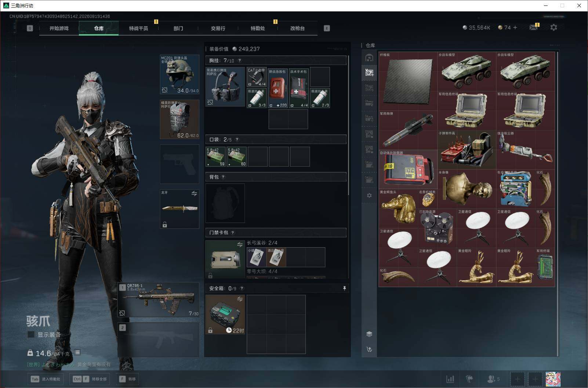
Task: Select the 战术手术包 surgery kit
Action: [x=299, y=88]
